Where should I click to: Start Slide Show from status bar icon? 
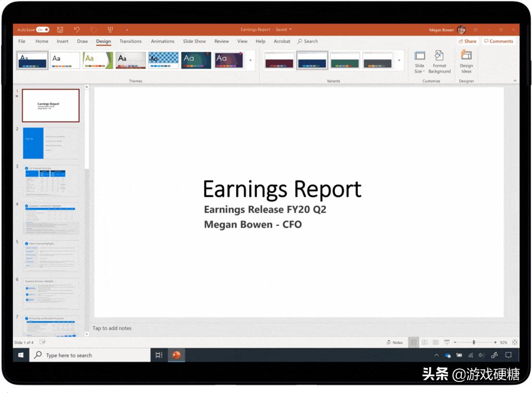tap(447, 342)
